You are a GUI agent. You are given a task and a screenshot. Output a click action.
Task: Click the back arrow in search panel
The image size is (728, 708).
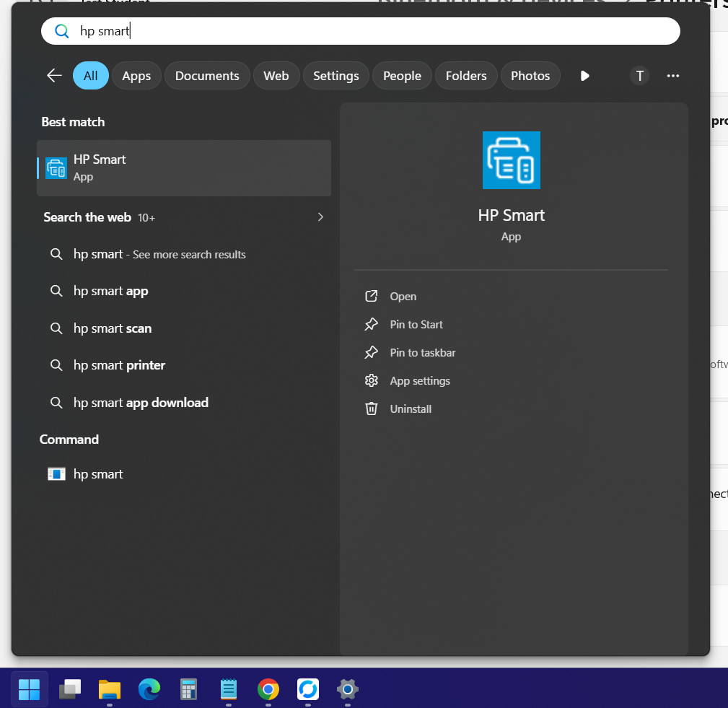click(54, 75)
